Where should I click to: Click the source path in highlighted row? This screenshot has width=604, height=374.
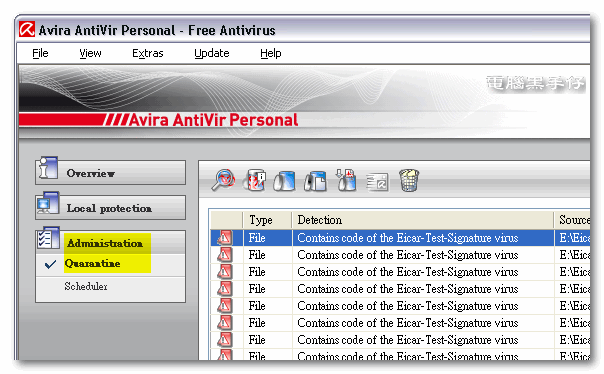pos(574,238)
